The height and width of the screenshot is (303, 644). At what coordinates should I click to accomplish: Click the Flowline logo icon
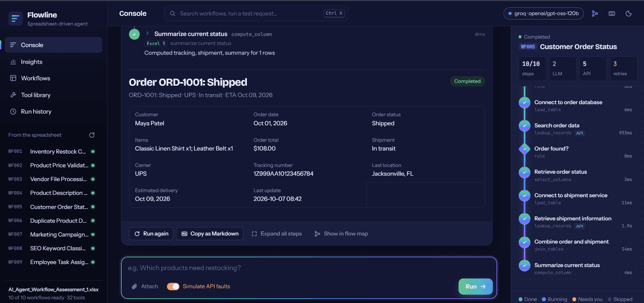(x=15, y=18)
